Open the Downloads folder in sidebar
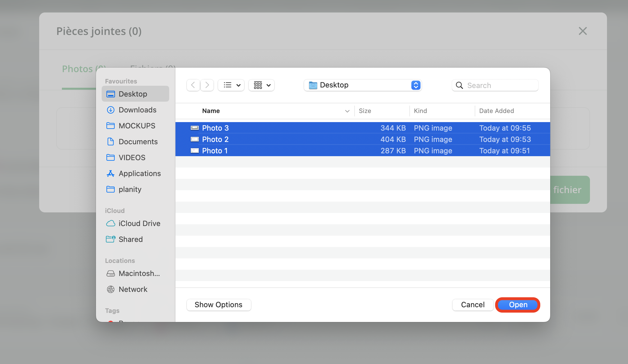This screenshot has width=628, height=364. tap(137, 110)
